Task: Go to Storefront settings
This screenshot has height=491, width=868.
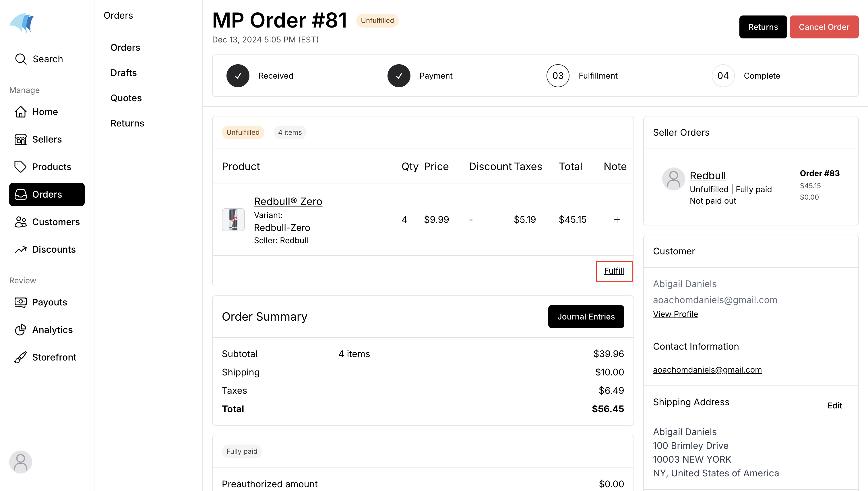Action: click(x=54, y=357)
